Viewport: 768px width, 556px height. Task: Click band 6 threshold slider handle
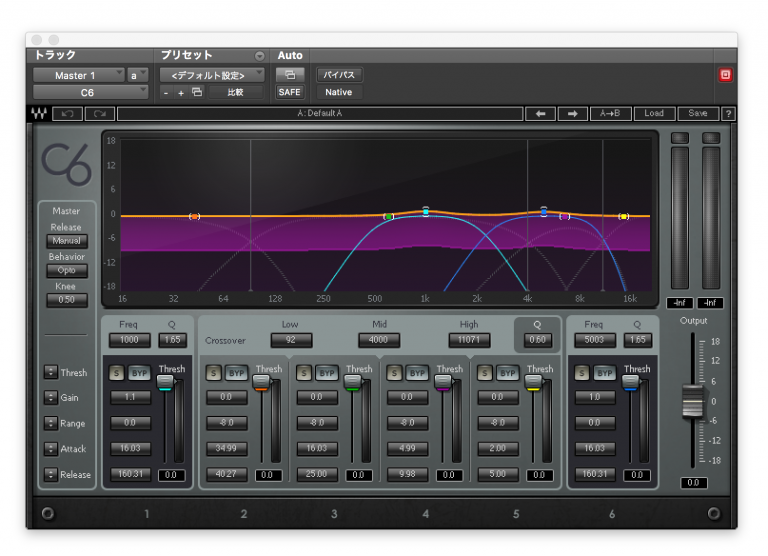tap(630, 383)
